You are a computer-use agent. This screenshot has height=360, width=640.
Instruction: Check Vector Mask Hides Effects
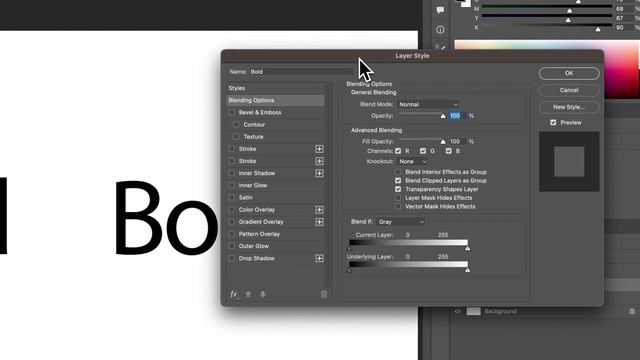point(398,207)
